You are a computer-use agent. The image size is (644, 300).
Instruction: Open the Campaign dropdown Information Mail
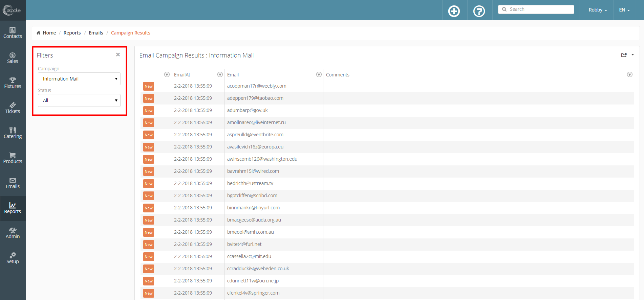(79, 79)
